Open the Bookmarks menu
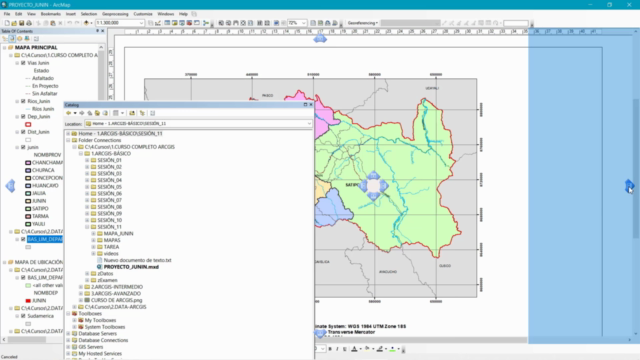Image resolution: width=640 pixels, height=360 pixels. [x=51, y=14]
